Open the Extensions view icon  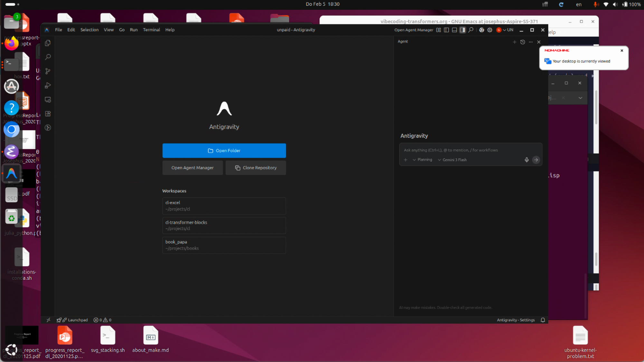tap(48, 114)
